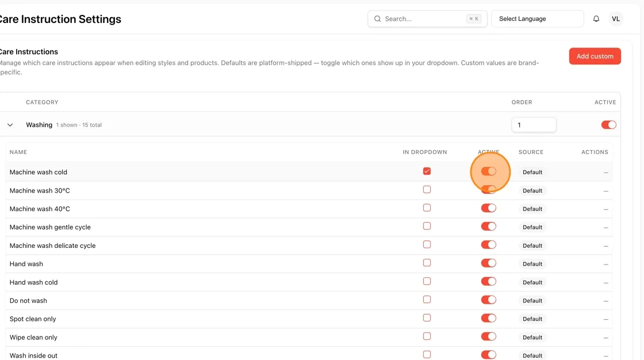Click the Default badge for Hand wash
The height and width of the screenshot is (360, 644).
532,264
